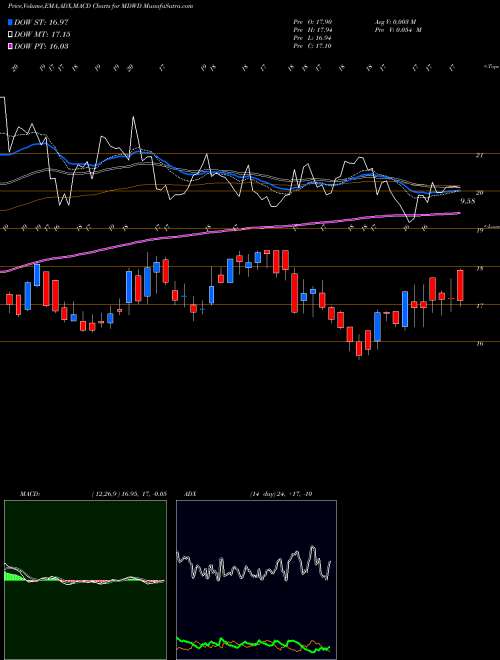
Task: Click the 'Pre V: 0.054 M' volume text
Action: click(x=398, y=30)
